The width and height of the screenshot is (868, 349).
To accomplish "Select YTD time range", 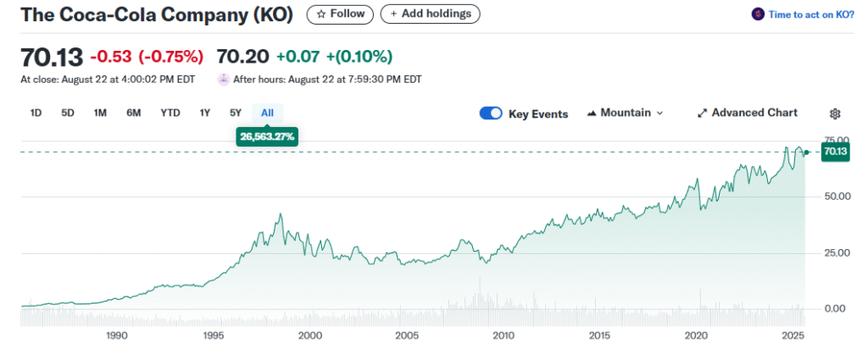I will point(170,113).
